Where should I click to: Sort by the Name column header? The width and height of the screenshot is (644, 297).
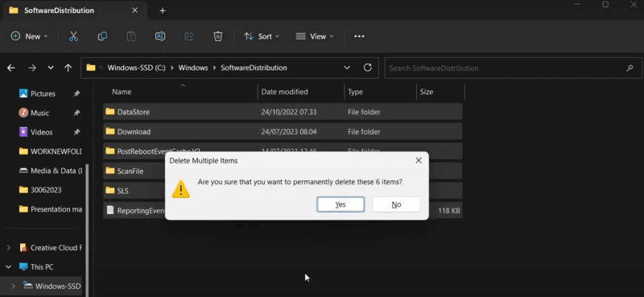[180, 92]
